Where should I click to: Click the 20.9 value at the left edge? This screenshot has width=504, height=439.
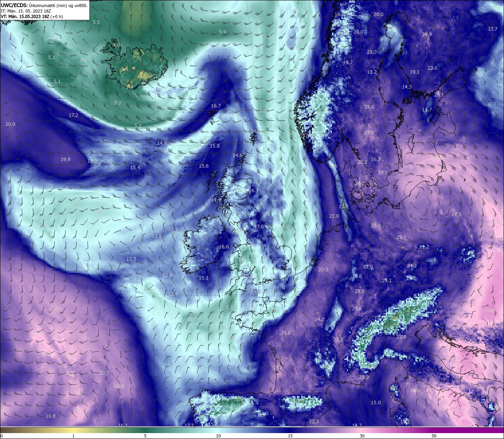(10, 124)
